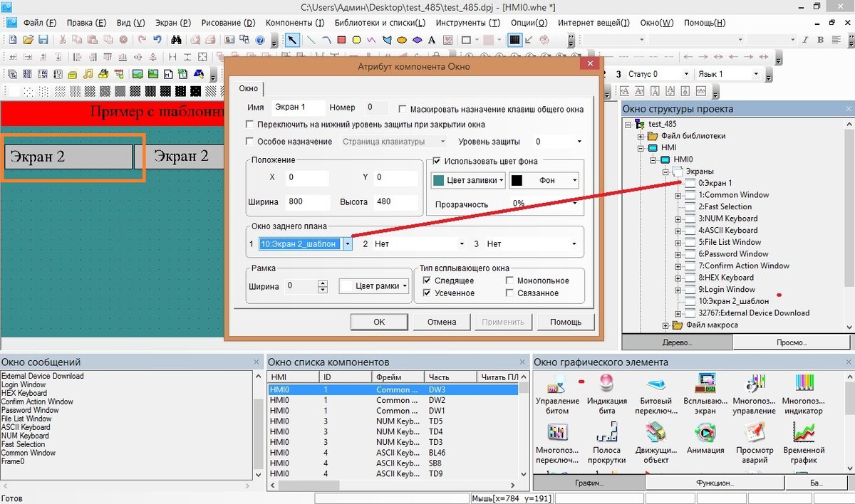The image size is (855, 504).
Task: Switch to 'Функцион...' tab in graphic panel
Action: coord(715,483)
